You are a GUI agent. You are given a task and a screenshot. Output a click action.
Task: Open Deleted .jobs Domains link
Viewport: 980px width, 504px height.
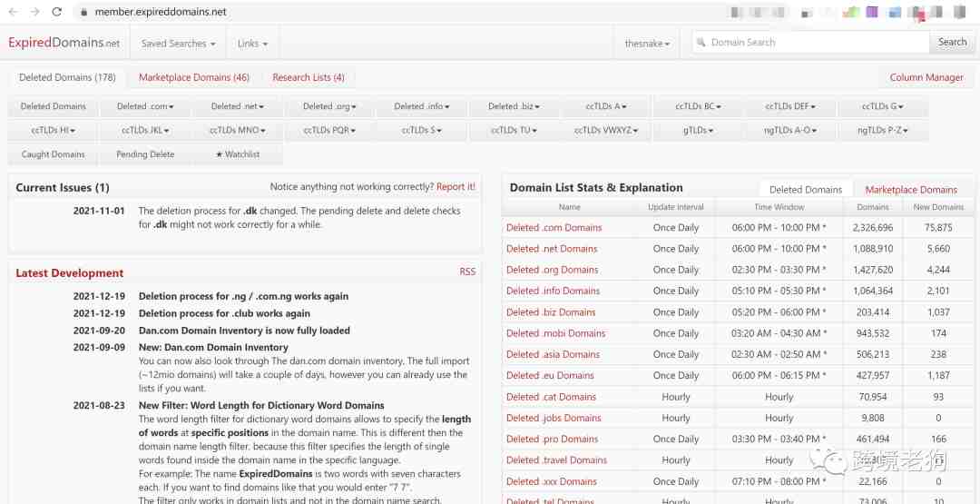(x=554, y=418)
